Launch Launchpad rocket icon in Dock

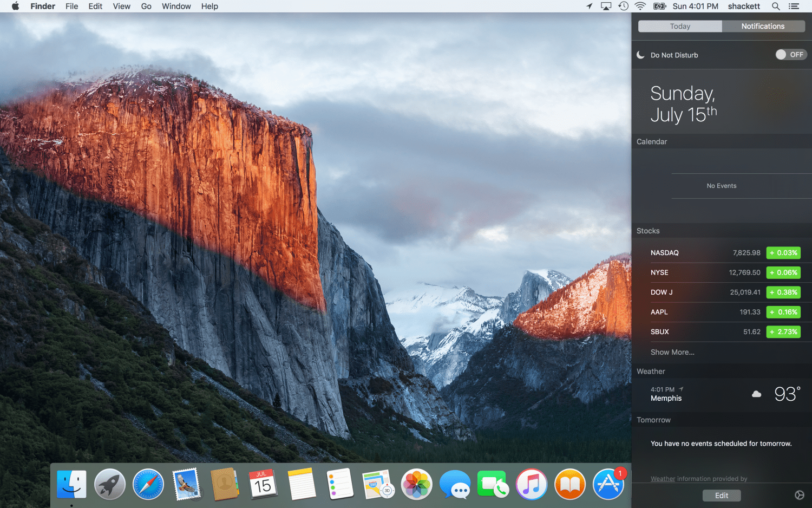[110, 484]
